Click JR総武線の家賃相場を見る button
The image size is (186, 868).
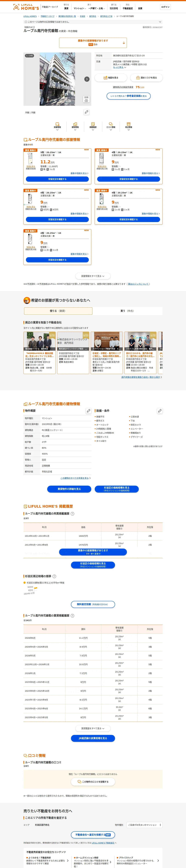click(x=93, y=738)
